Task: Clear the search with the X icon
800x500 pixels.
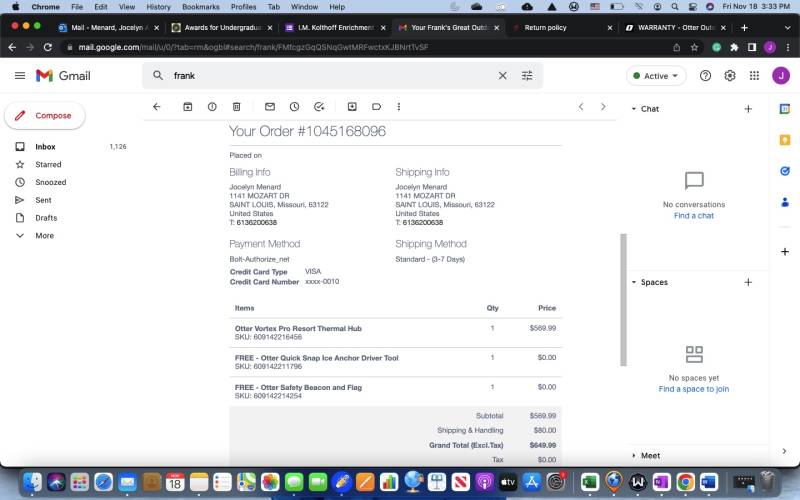Action: click(503, 76)
